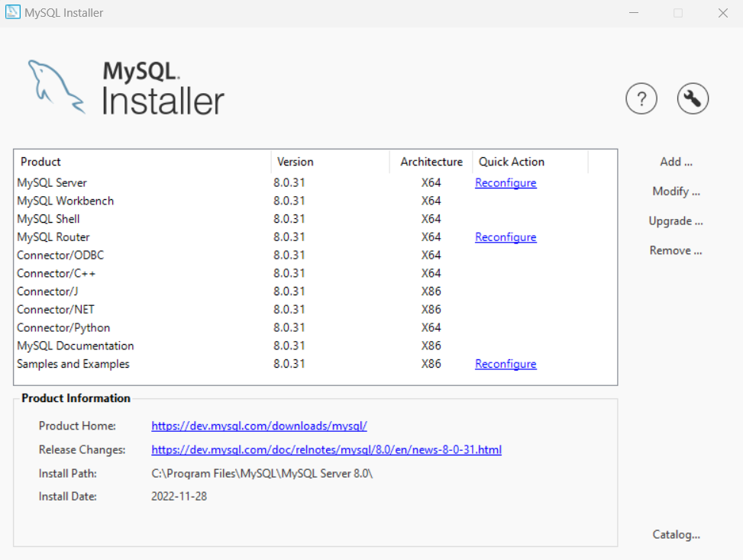Select the Connector/Python row
The height and width of the screenshot is (560, 743).
pos(315,327)
